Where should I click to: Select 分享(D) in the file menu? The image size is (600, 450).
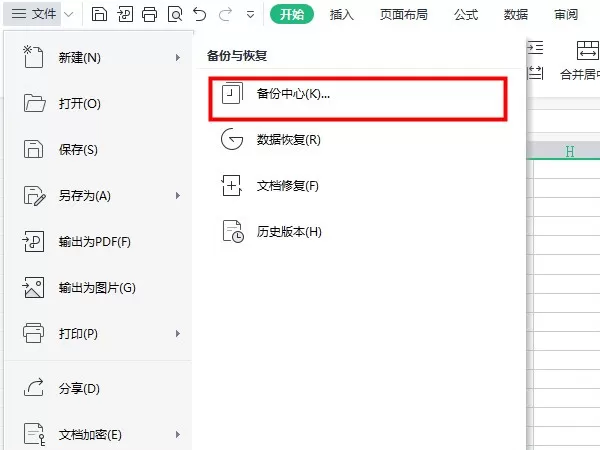(98, 388)
